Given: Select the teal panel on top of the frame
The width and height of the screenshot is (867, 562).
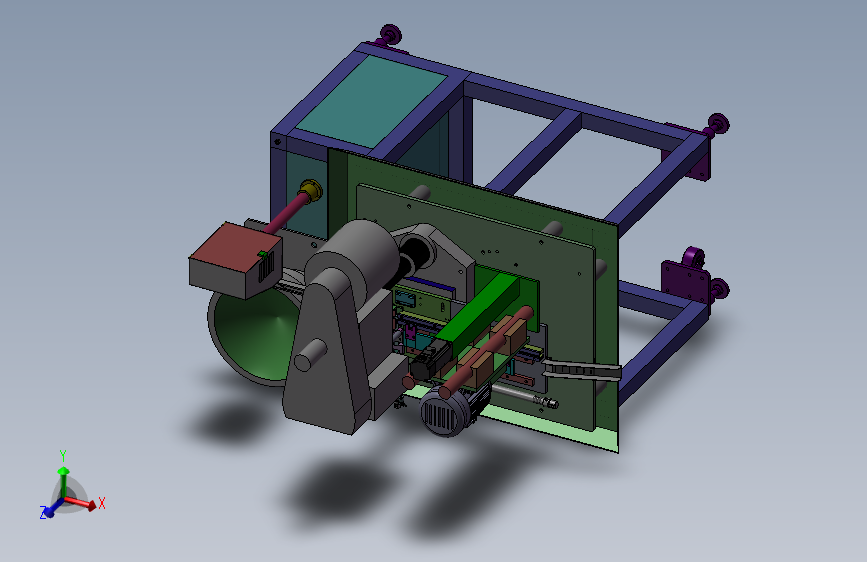Looking at the screenshot, I should click(370, 101).
